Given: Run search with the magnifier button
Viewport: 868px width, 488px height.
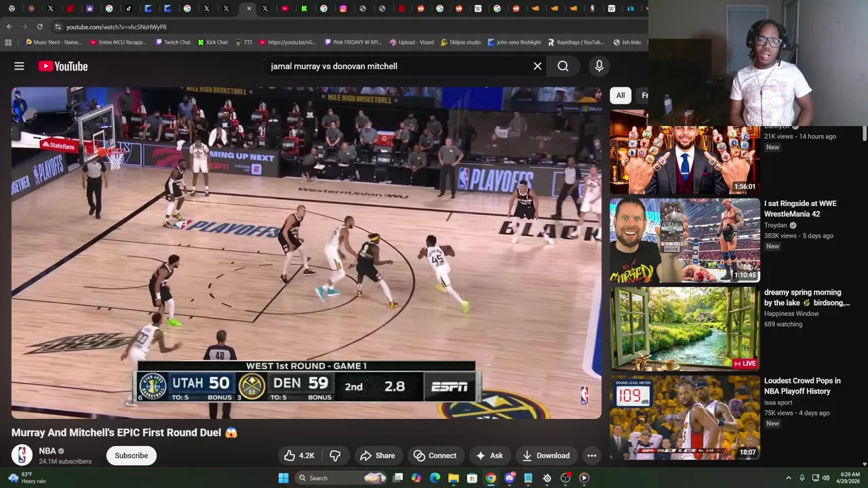Looking at the screenshot, I should pos(563,66).
